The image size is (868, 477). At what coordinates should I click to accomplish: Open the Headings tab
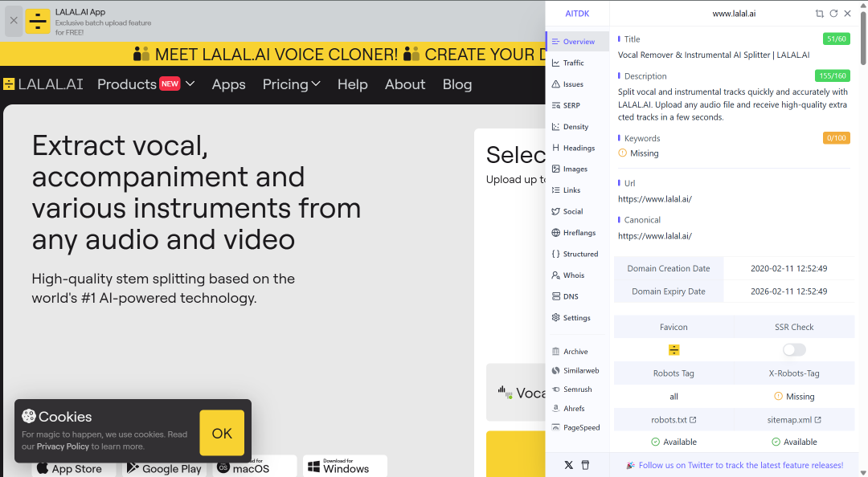(577, 148)
